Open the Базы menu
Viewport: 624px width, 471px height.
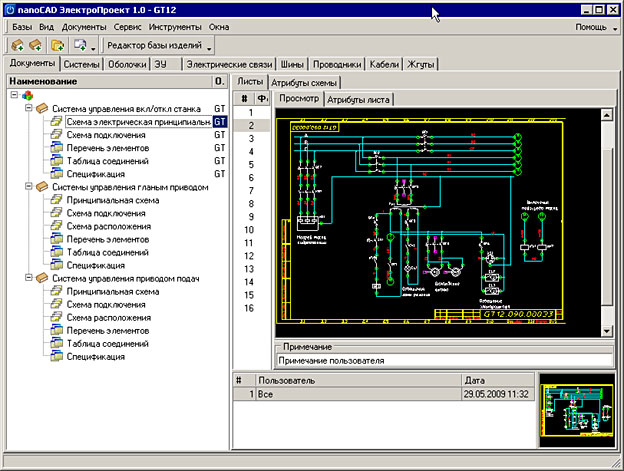[x=22, y=27]
